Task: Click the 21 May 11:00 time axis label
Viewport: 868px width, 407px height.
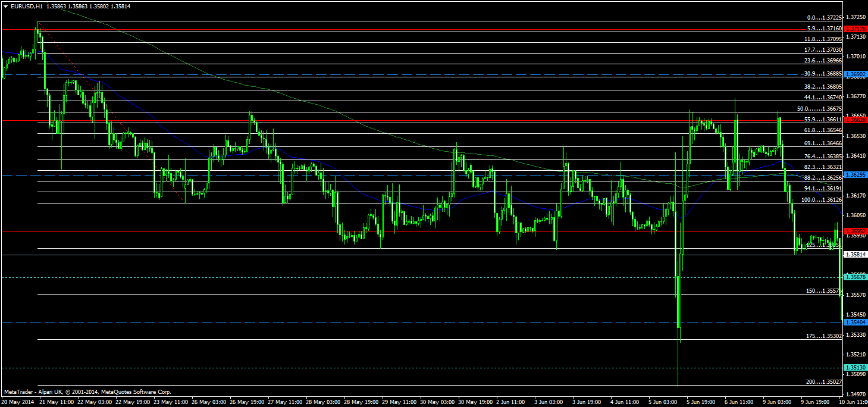Action: 56,402
